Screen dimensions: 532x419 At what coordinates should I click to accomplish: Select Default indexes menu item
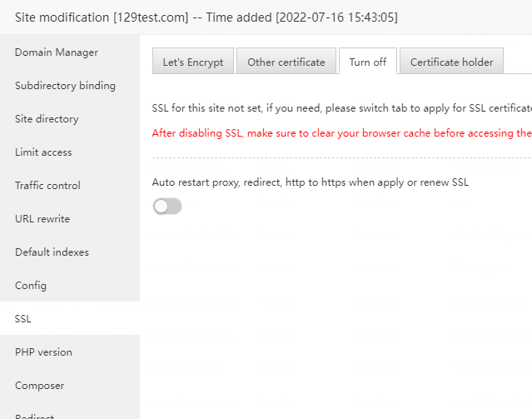click(52, 252)
